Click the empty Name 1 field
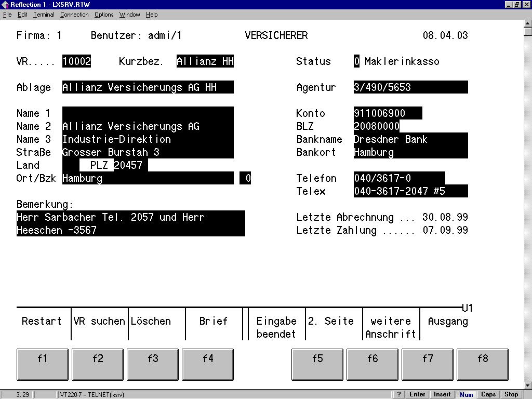This screenshot has height=399, width=532. (x=148, y=113)
